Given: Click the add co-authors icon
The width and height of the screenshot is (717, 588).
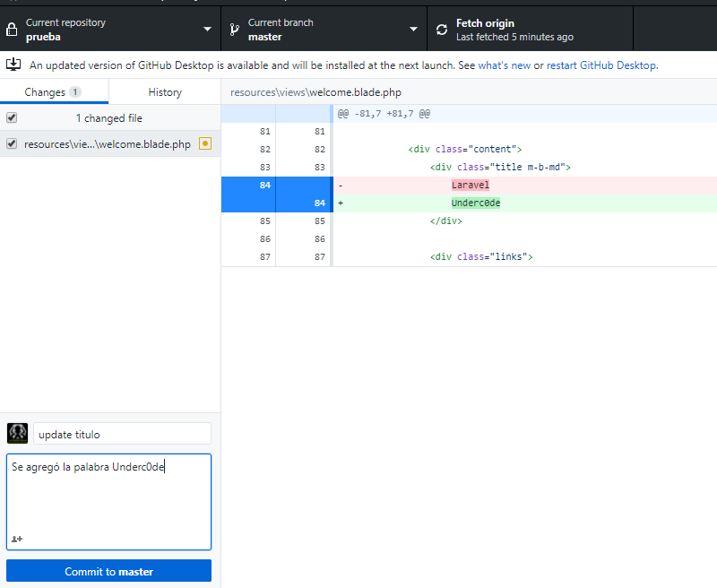Looking at the screenshot, I should point(17,539).
